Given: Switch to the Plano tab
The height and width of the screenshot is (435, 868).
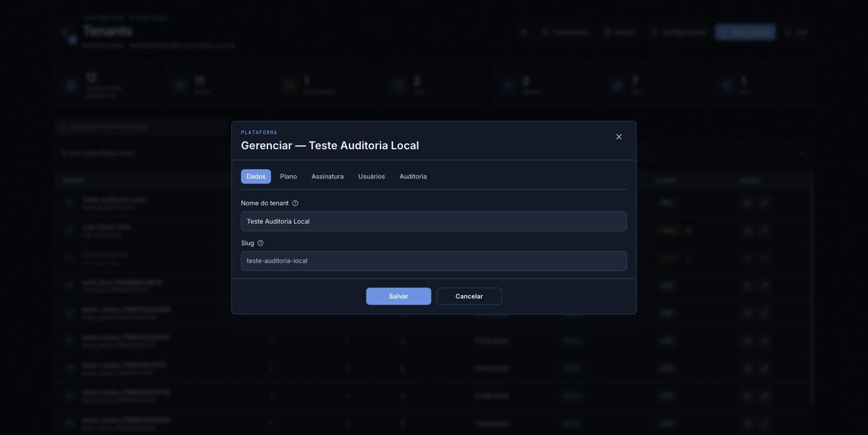Looking at the screenshot, I should 289,176.
